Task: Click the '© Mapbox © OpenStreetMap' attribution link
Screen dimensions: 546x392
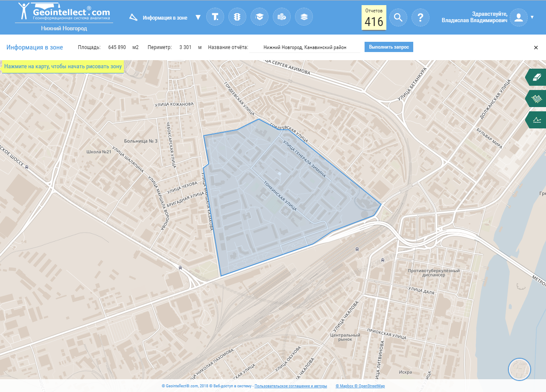Action: (x=360, y=386)
